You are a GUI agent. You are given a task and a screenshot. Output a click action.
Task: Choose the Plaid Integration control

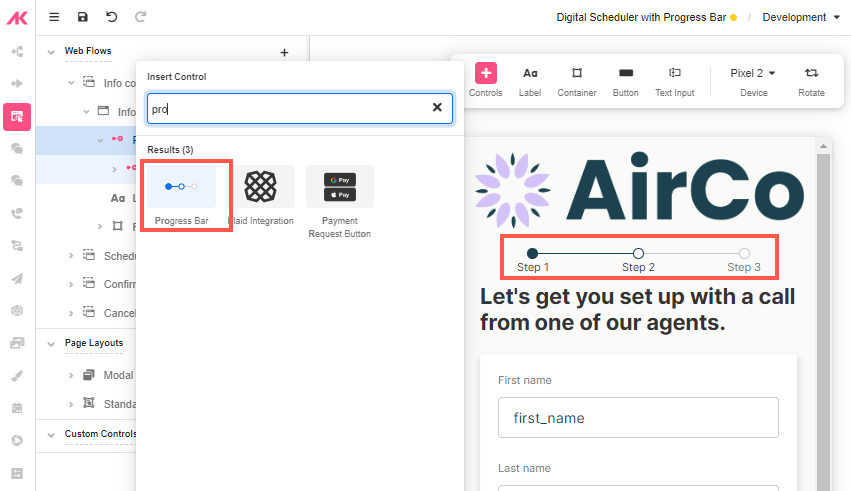[x=261, y=195]
